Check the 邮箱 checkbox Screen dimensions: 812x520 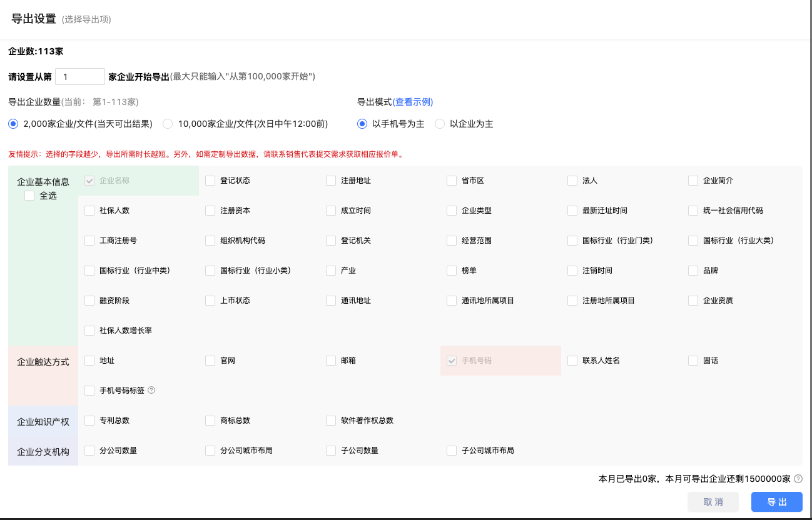point(331,361)
